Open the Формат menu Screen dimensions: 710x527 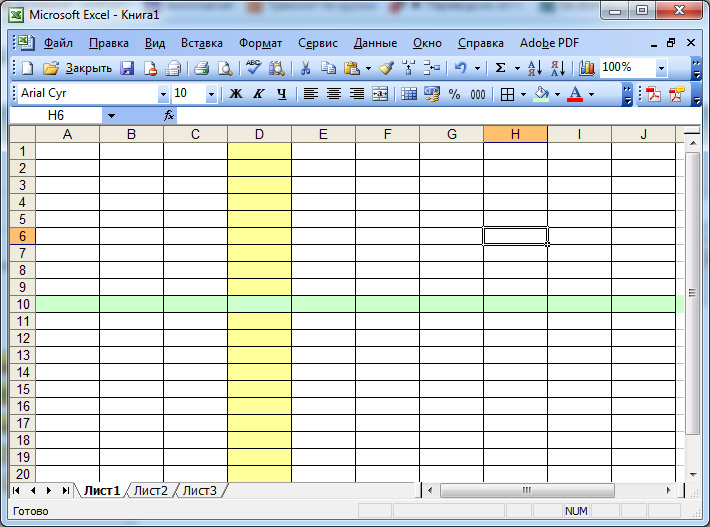(x=260, y=43)
